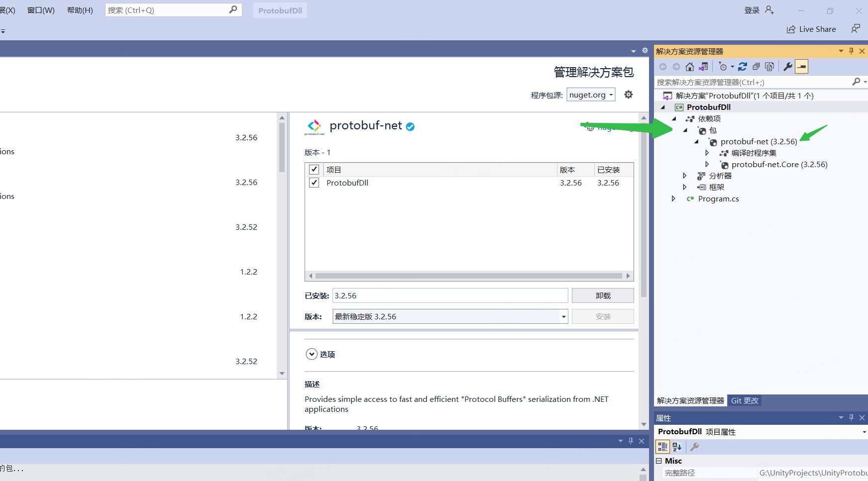The height and width of the screenshot is (481, 868).
Task: Open the 窗口(W) menu
Action: [x=41, y=10]
